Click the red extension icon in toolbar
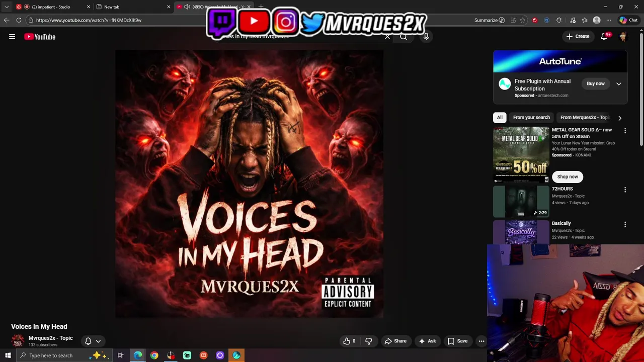This screenshot has width=644, height=362. point(534,20)
